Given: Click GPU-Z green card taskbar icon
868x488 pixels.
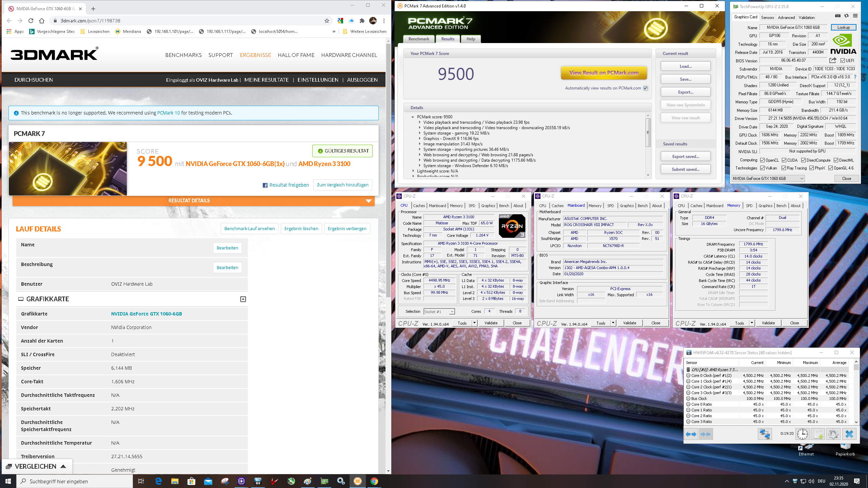Looking at the screenshot, I should point(324,481).
